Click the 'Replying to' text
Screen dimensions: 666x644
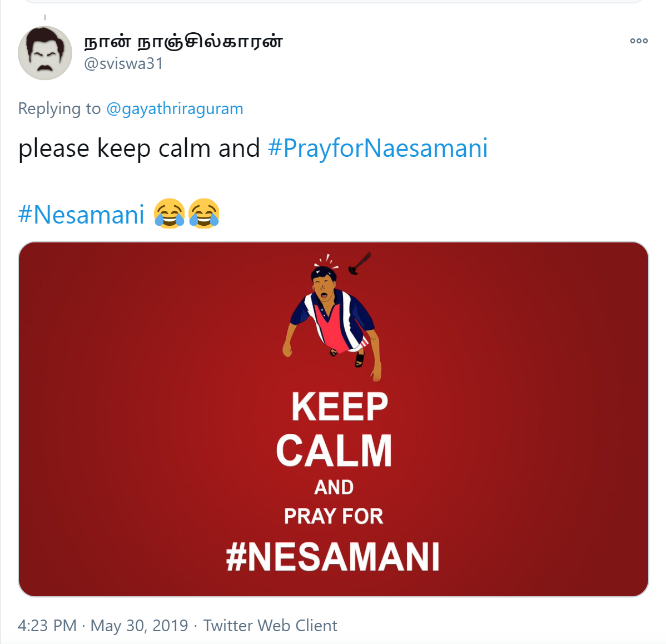point(59,109)
